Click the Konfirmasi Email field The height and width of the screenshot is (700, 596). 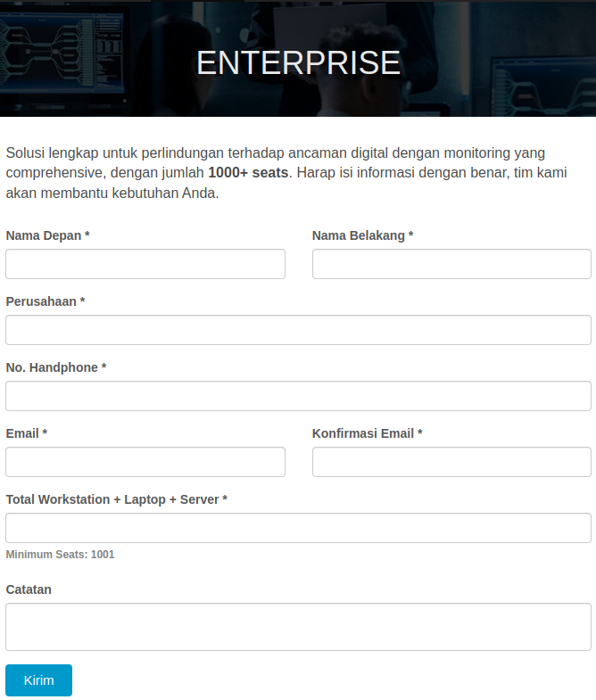[451, 462]
